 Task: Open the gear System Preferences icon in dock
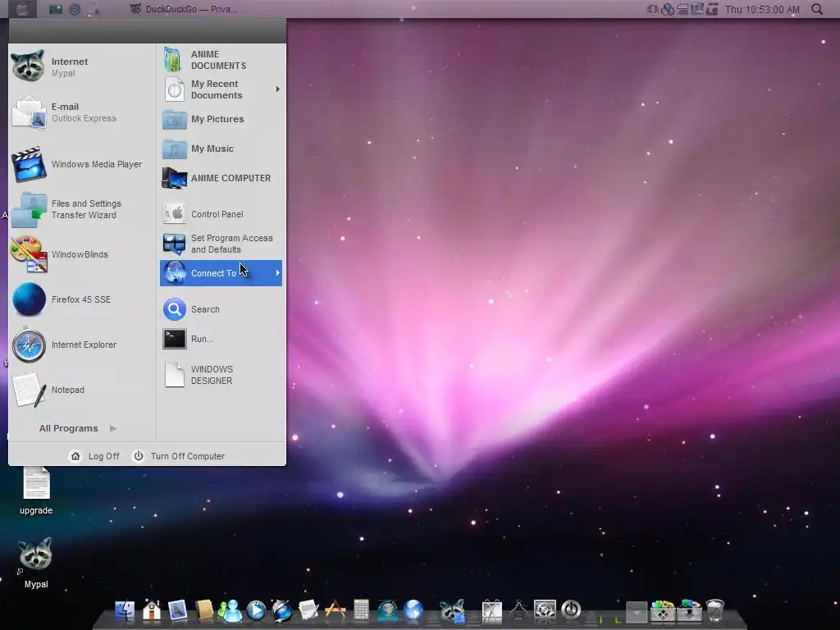545,611
